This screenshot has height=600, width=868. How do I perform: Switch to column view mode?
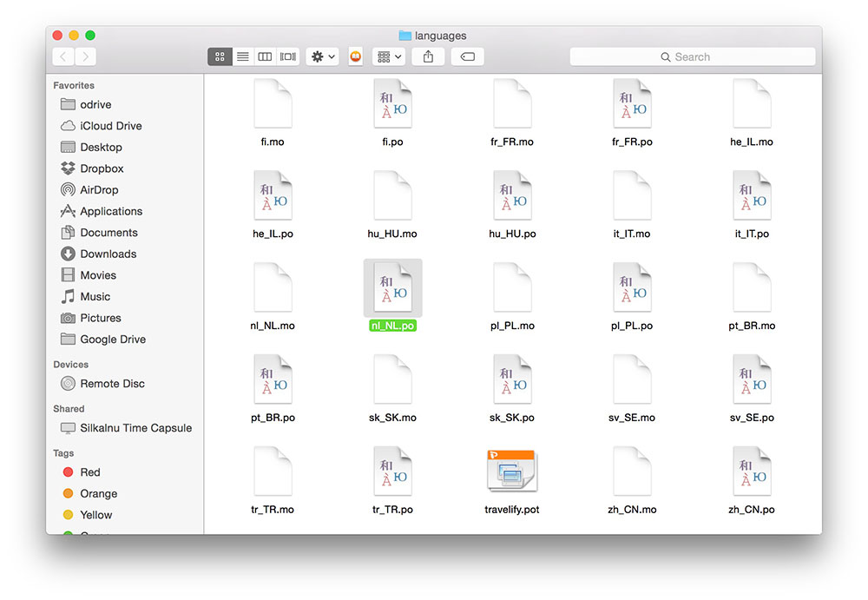click(x=266, y=56)
